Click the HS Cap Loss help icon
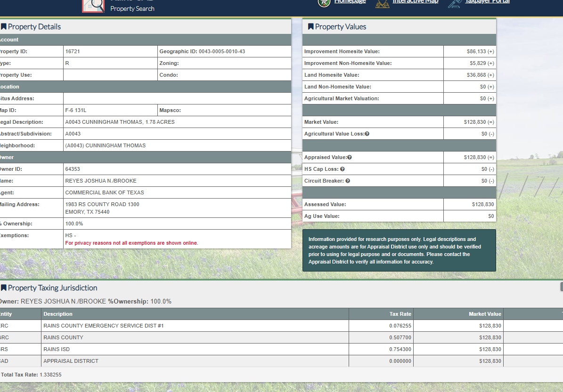The image size is (563, 392). tap(343, 169)
